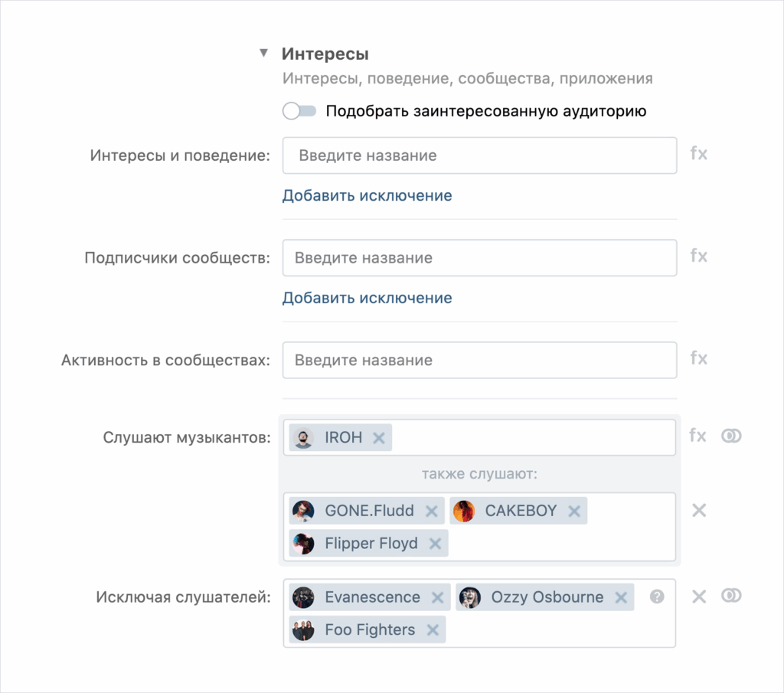Click help question mark in Исключая слушателей
Image resolution: width=784 pixels, height=693 pixels.
pyautogui.click(x=657, y=597)
